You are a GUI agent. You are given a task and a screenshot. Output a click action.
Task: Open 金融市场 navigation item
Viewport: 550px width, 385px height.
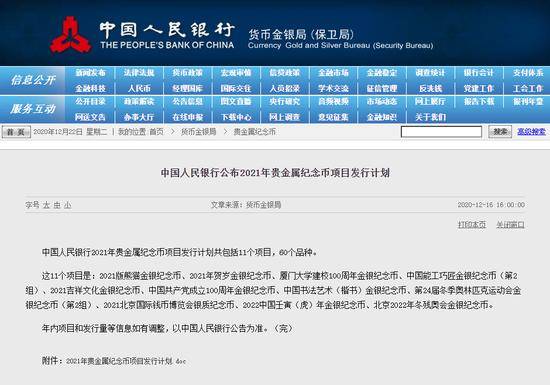(x=333, y=73)
